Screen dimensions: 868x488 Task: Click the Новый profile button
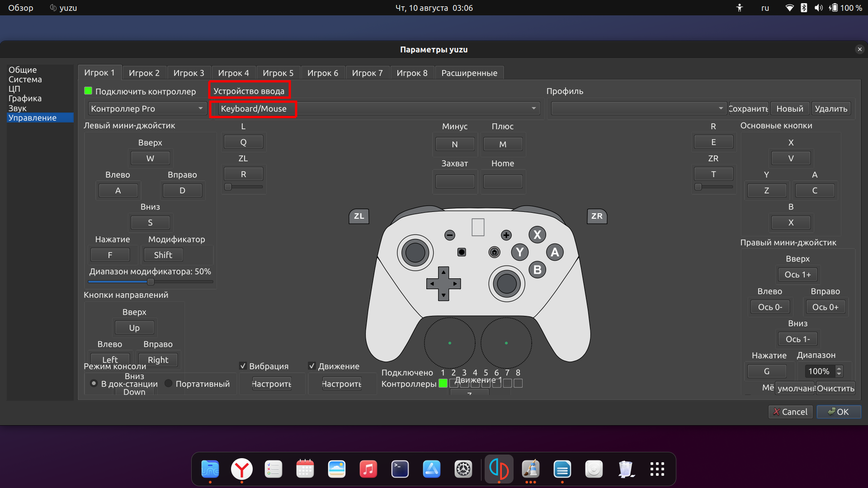point(790,108)
